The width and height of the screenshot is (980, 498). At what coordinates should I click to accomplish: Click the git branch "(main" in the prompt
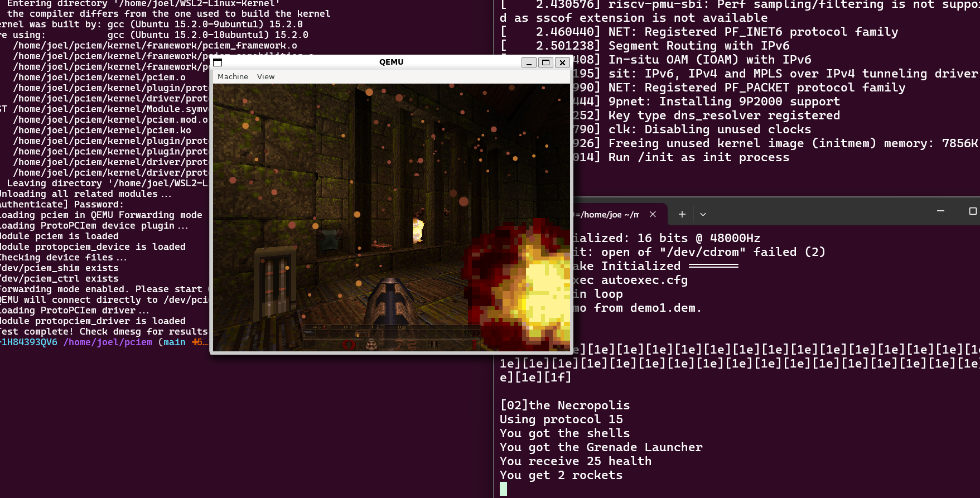click(172, 342)
